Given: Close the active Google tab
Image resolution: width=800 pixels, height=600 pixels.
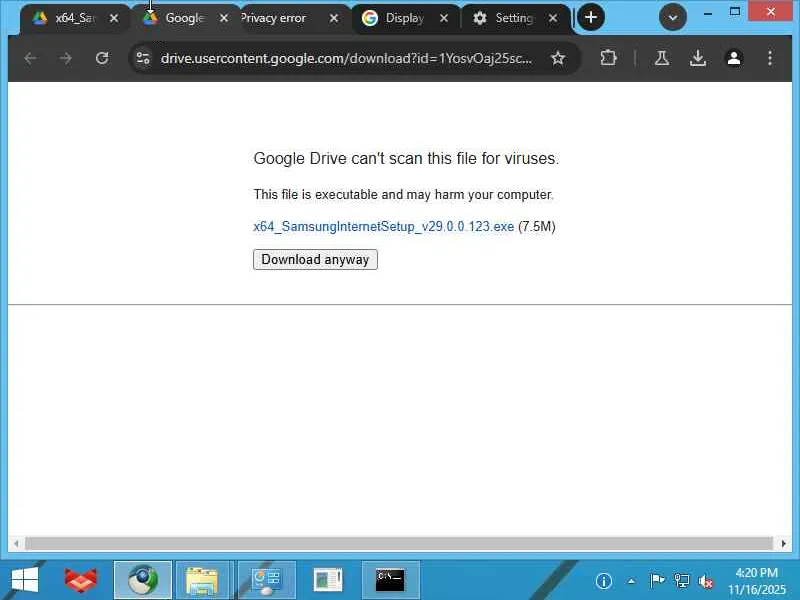Looking at the screenshot, I should tap(224, 18).
